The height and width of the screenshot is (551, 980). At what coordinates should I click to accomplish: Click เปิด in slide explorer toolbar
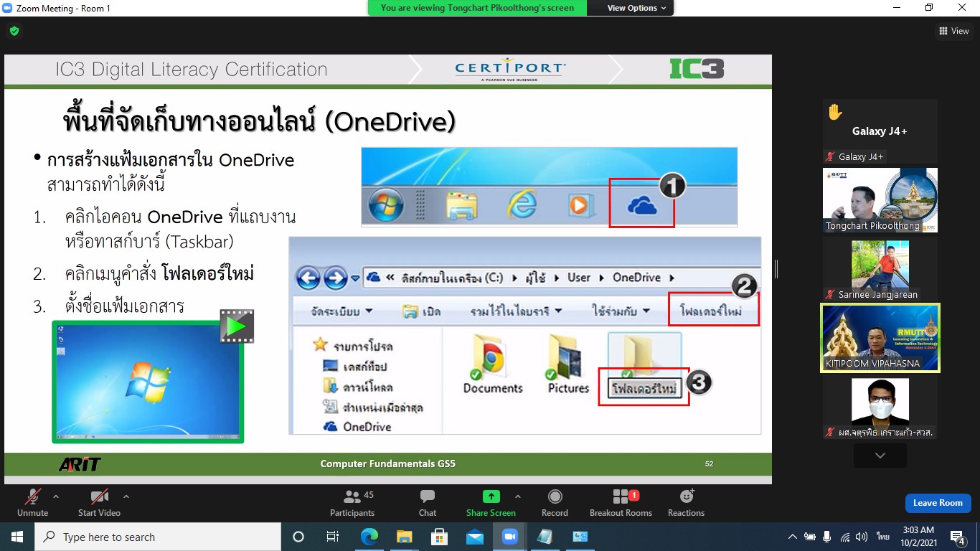[422, 311]
